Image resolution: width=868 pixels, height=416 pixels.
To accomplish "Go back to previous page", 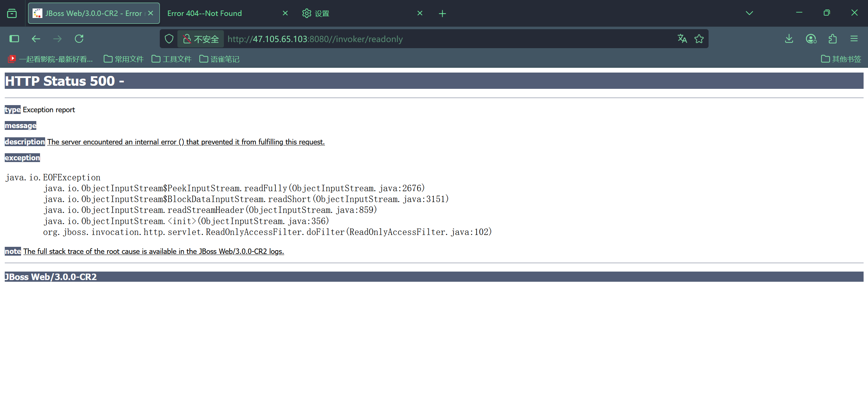I will click(36, 39).
